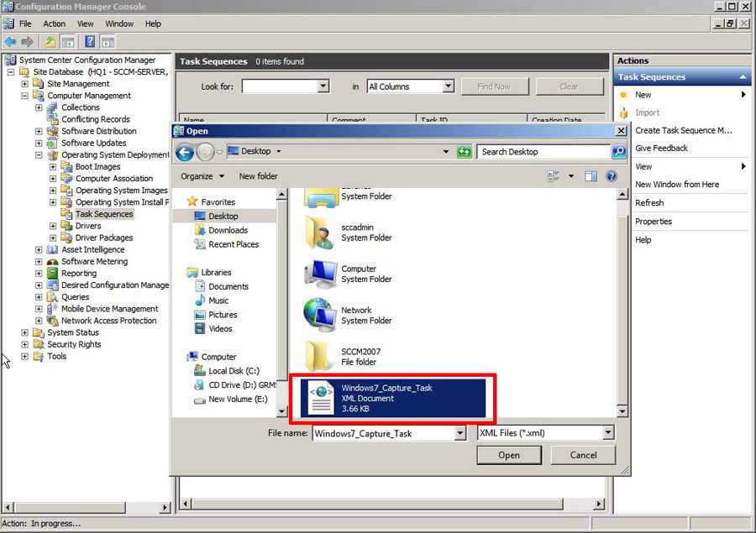Open the Look for dropdown

click(323, 86)
